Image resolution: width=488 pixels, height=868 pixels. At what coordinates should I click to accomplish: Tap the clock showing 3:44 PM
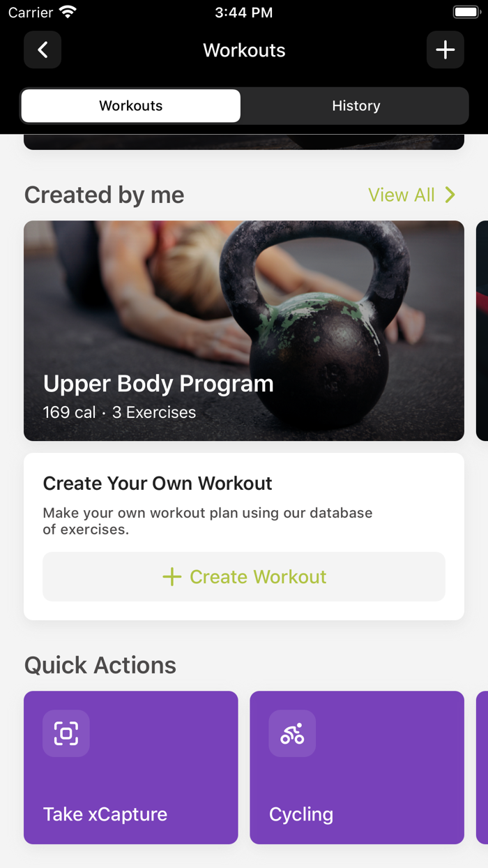244,11
